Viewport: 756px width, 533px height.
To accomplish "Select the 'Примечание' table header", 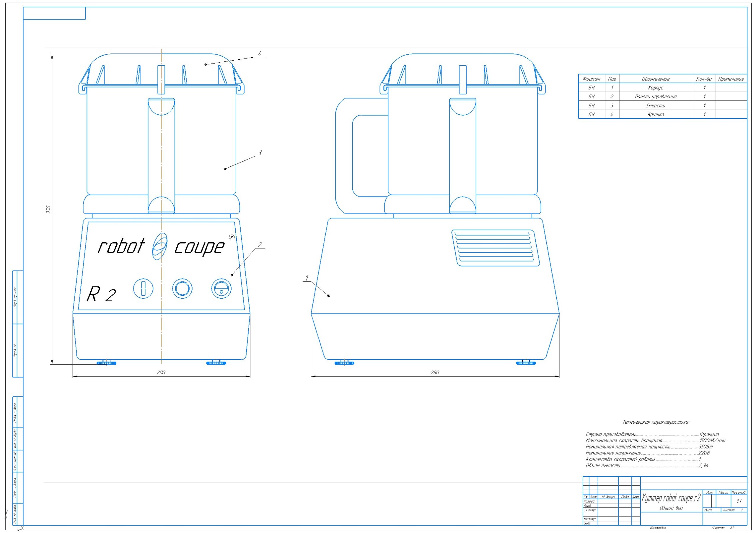I will click(x=731, y=79).
